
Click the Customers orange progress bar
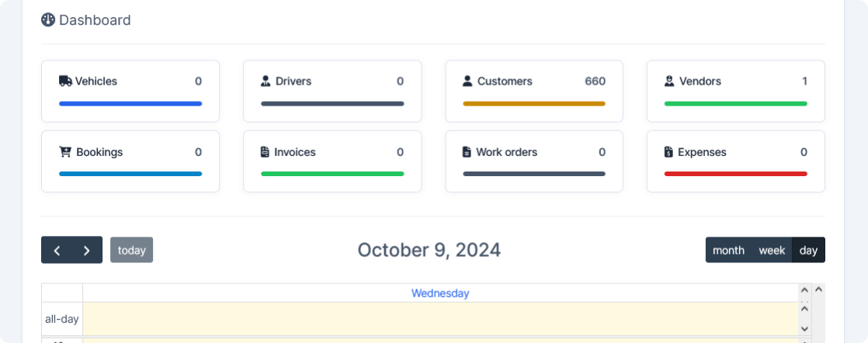534,103
